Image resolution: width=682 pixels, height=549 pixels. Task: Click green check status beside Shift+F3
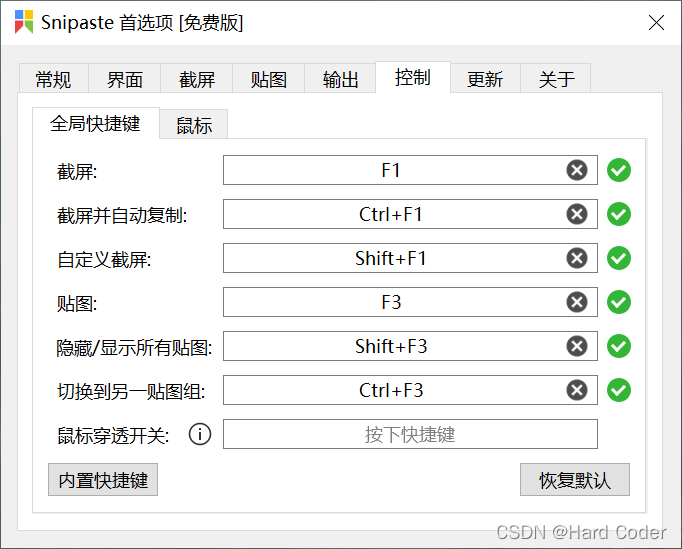619,346
